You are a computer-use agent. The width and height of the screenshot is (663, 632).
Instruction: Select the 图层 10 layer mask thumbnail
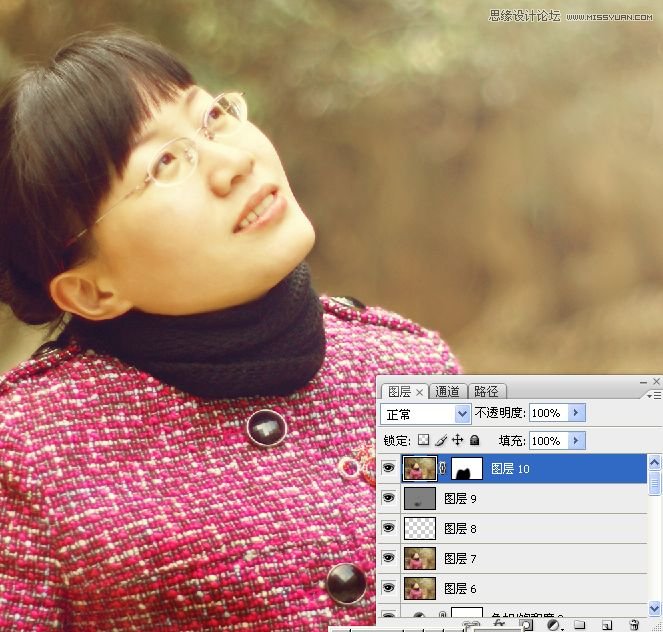tap(467, 468)
